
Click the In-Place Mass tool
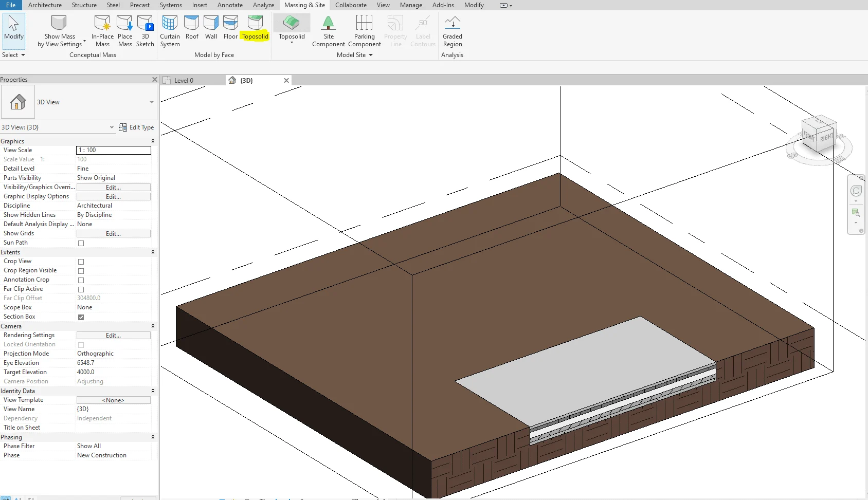(102, 27)
